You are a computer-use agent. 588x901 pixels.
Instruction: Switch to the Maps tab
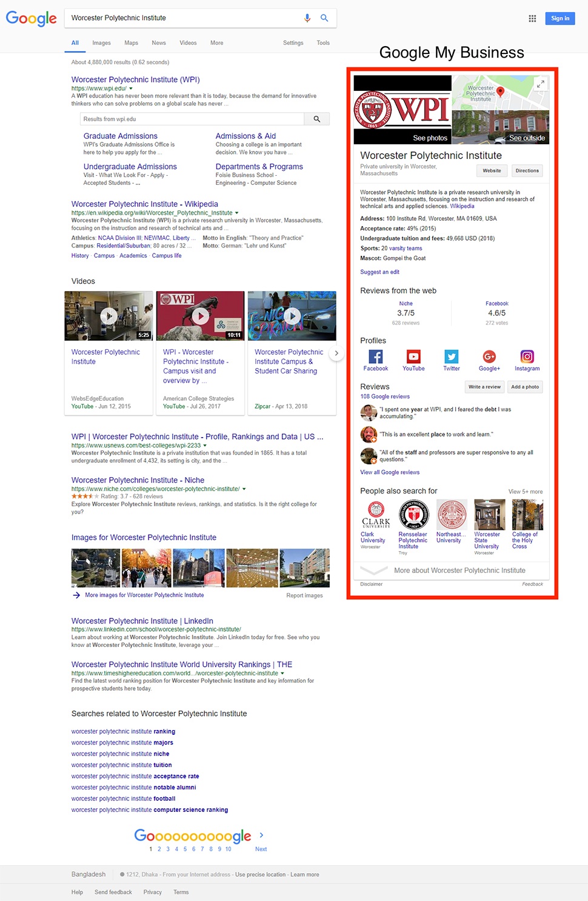click(132, 43)
